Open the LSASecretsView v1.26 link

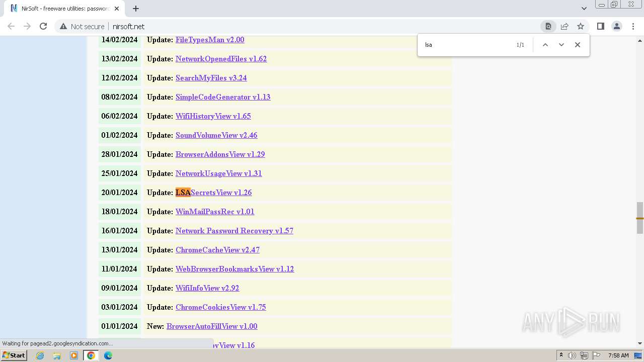click(x=213, y=193)
